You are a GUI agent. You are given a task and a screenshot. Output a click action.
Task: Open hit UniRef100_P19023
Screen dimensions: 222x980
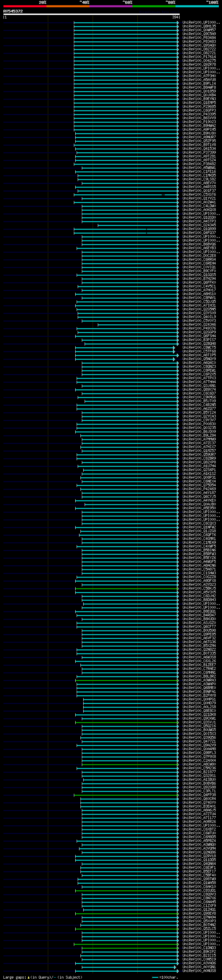(199, 122)
